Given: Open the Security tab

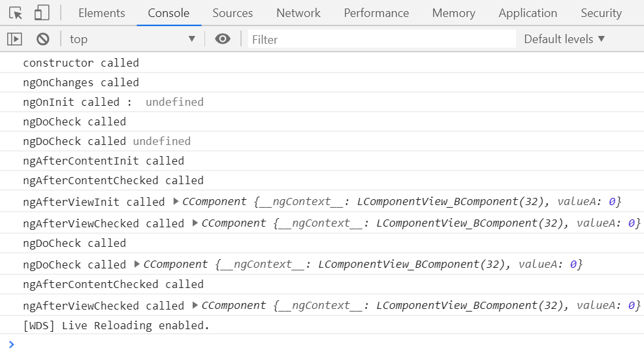Looking at the screenshot, I should (601, 13).
